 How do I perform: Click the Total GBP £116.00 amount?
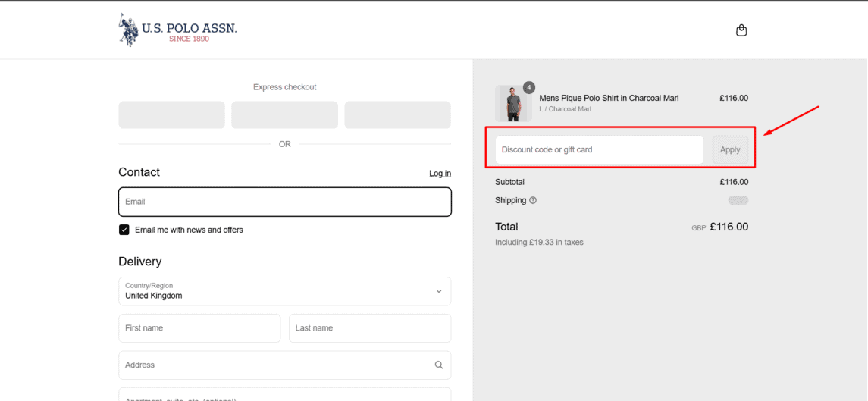[x=719, y=227]
